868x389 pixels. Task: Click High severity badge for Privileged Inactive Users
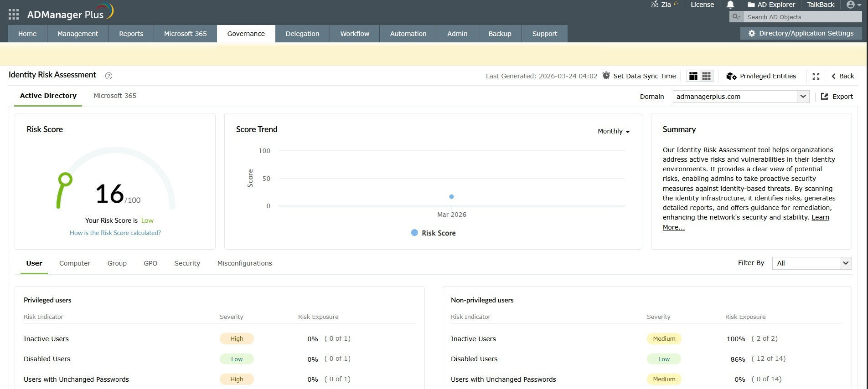click(x=237, y=338)
